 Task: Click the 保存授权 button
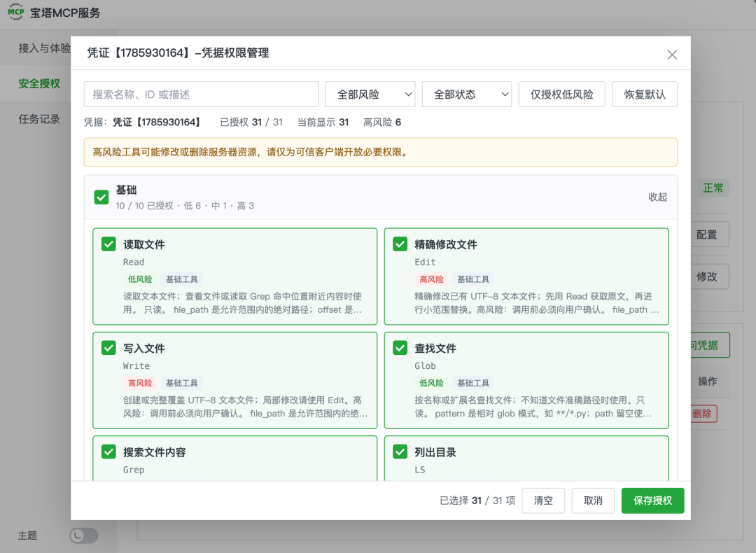653,500
